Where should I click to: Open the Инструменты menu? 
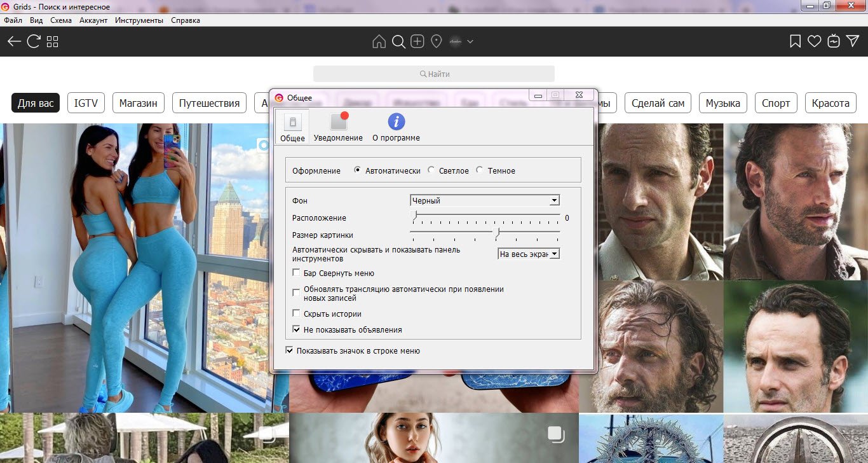[x=139, y=20]
